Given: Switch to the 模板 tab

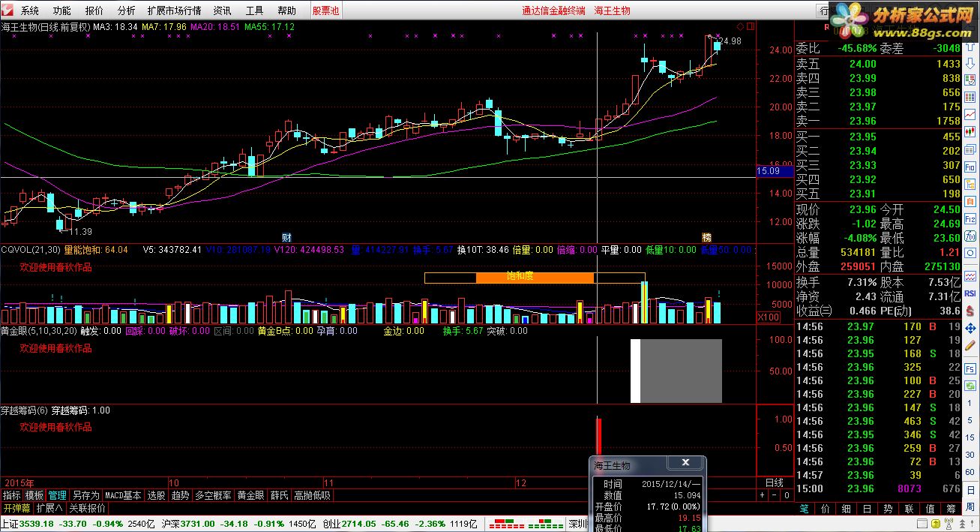Looking at the screenshot, I should coord(34,495).
